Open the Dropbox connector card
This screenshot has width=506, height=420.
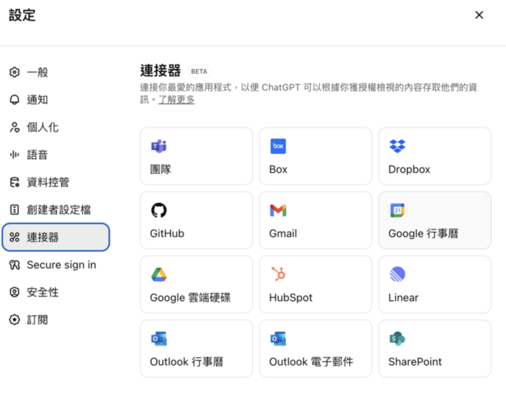click(435, 156)
